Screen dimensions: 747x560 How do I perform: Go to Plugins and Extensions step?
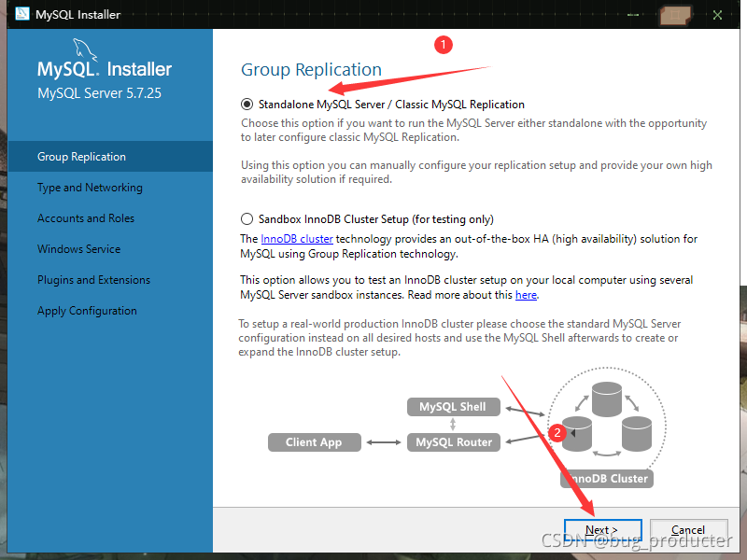[110, 279]
